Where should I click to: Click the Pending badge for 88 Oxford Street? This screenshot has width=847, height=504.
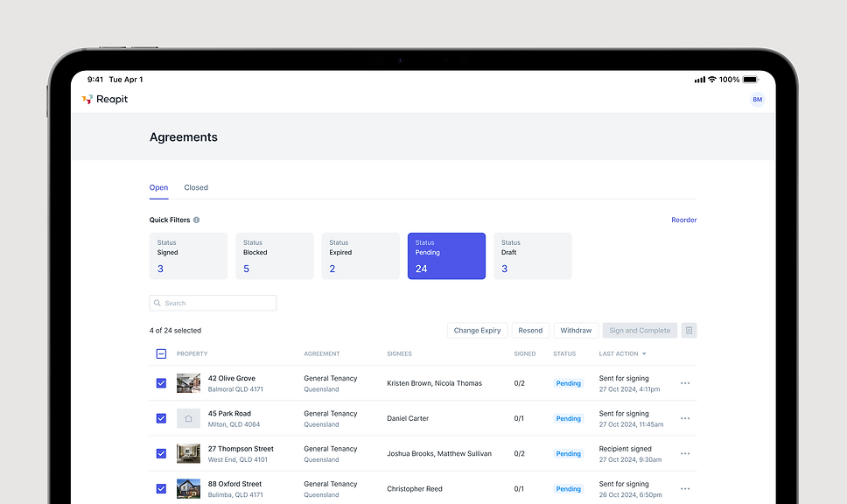pos(568,489)
